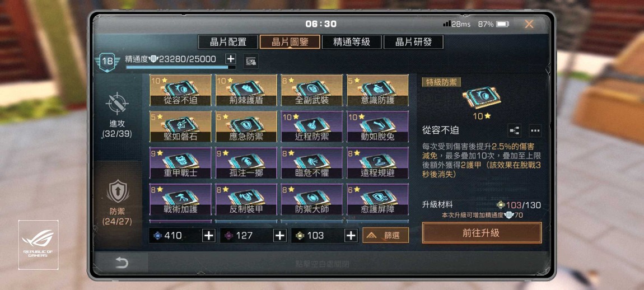The width and height of the screenshot is (644, 290).
Task: Pick the 防禦大師 chip card
Action: 312,199
